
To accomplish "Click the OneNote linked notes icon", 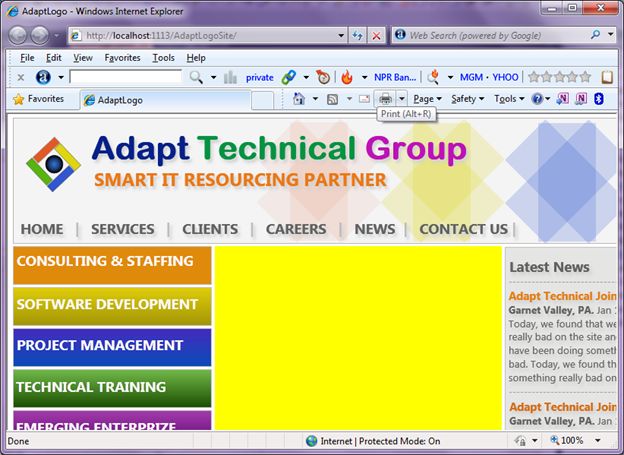I will tap(581, 98).
